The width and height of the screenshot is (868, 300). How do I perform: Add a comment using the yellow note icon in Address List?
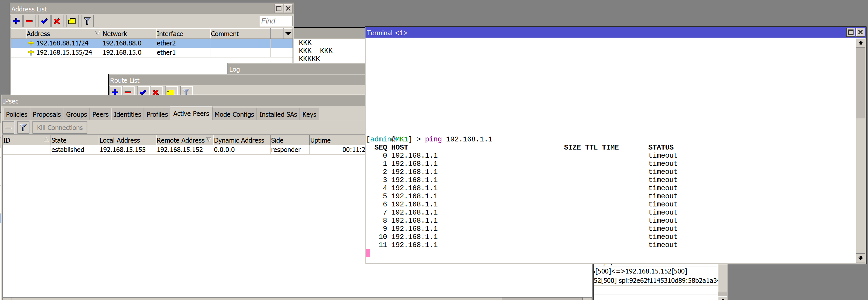(72, 21)
